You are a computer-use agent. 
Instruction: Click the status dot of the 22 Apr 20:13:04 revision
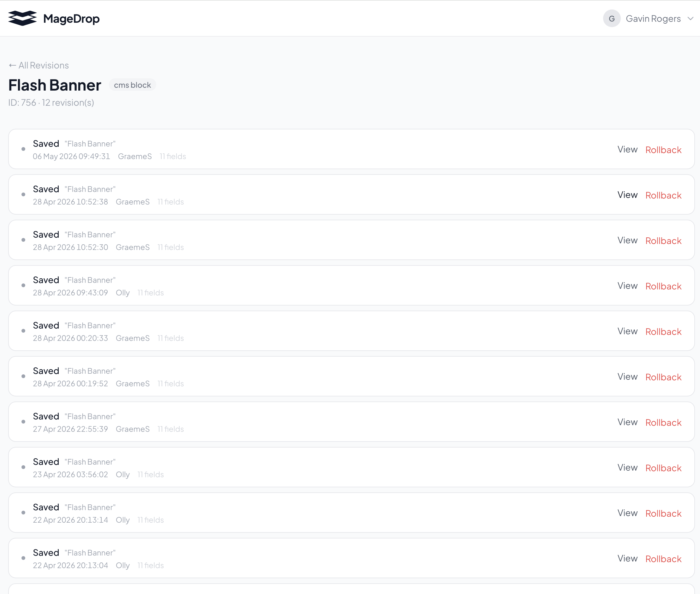pos(23,558)
